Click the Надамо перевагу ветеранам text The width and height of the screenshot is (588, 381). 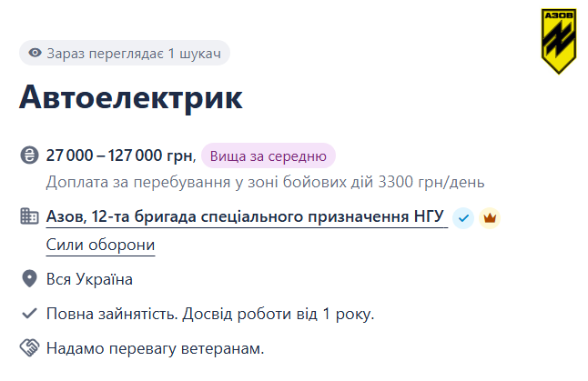coord(155,347)
